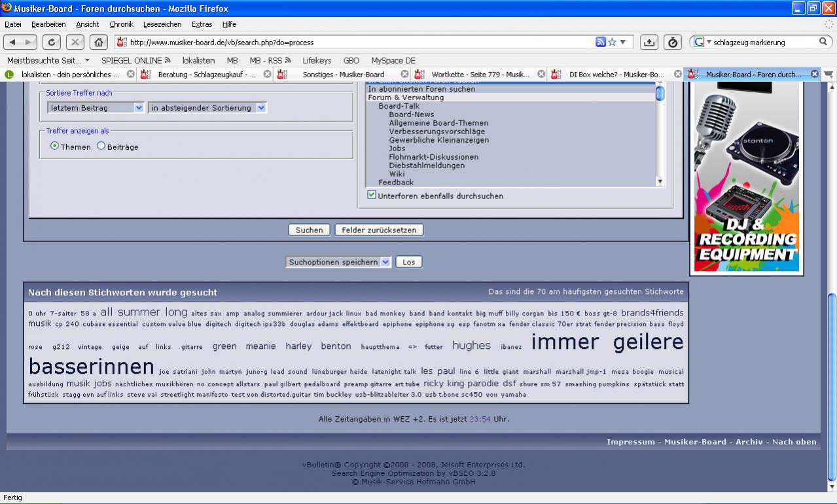Click the 'les paul' search tag

click(438, 370)
